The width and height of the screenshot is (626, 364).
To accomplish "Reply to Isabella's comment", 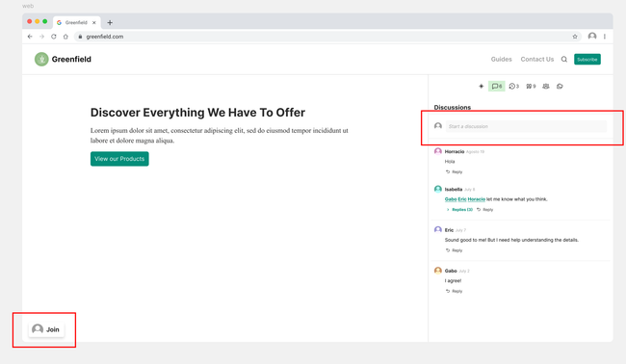I will pos(484,210).
